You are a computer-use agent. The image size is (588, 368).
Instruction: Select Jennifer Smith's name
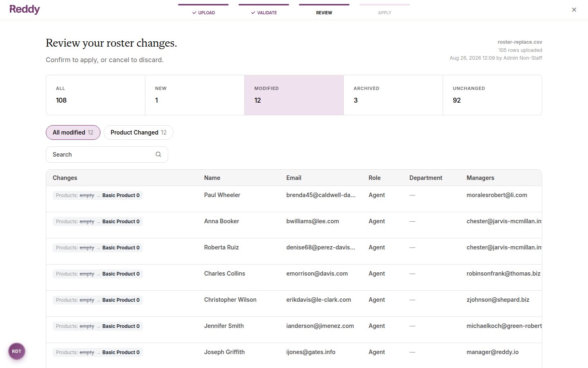click(x=224, y=326)
